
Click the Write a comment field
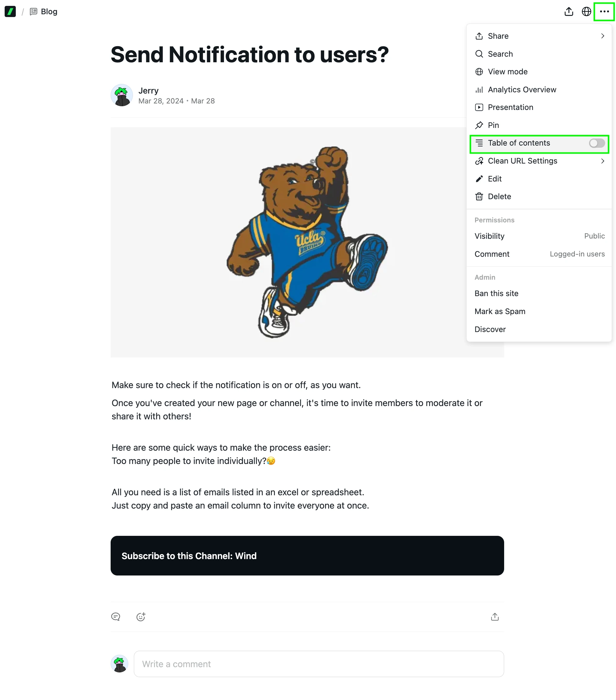(x=319, y=664)
